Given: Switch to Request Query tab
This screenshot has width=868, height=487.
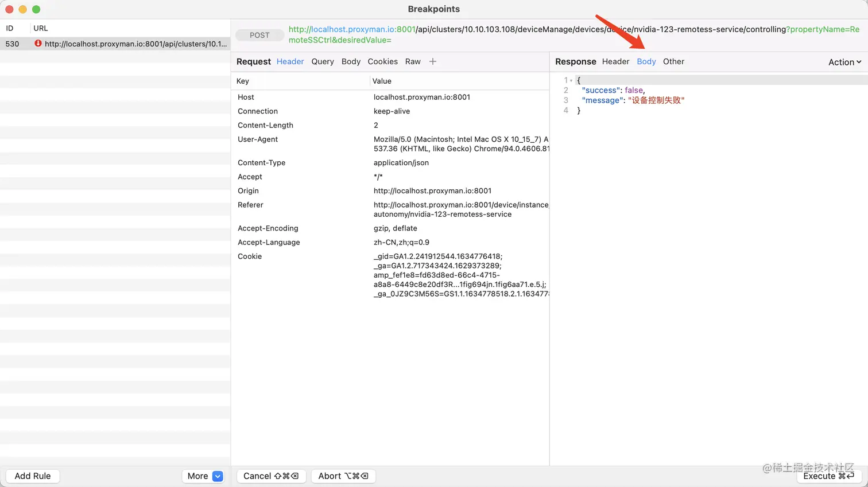Looking at the screenshot, I should pos(323,61).
